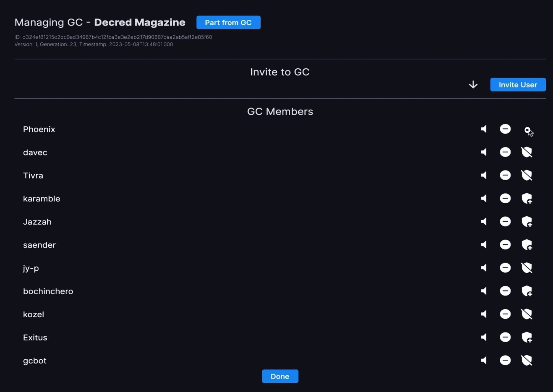
Task: Add karamble as GC admin
Action: (x=526, y=199)
